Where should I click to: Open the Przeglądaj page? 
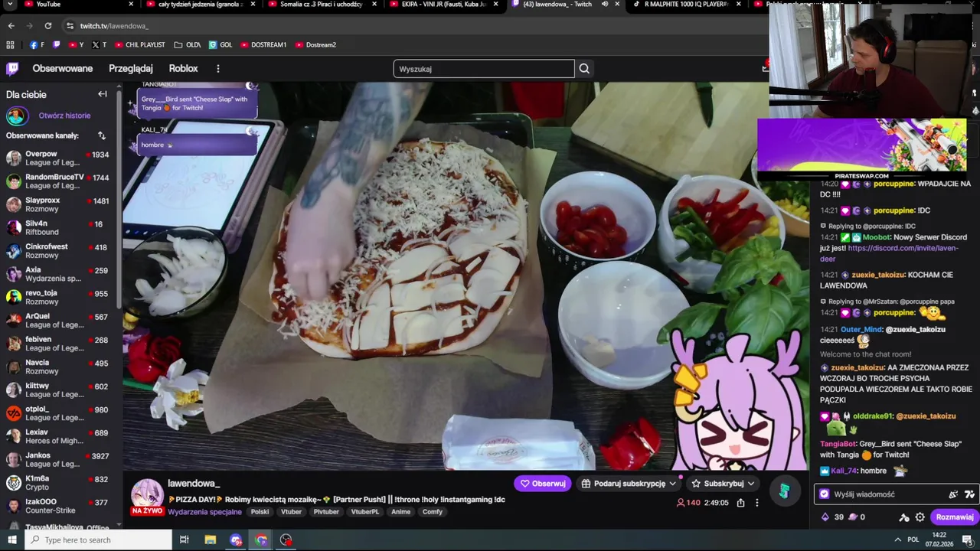(131, 69)
